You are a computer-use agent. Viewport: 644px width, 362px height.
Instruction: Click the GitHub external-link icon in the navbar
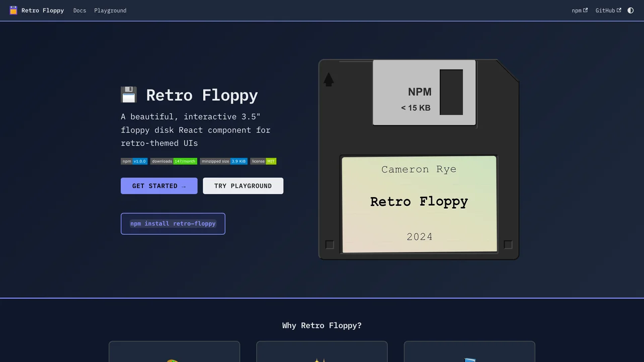[x=620, y=10]
